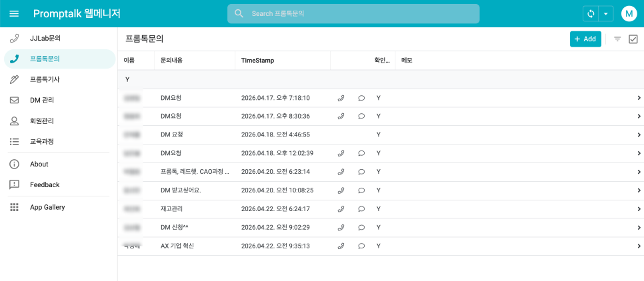Call phone icon on DM 받고싶어요 row
644x281 pixels.
tap(340, 190)
